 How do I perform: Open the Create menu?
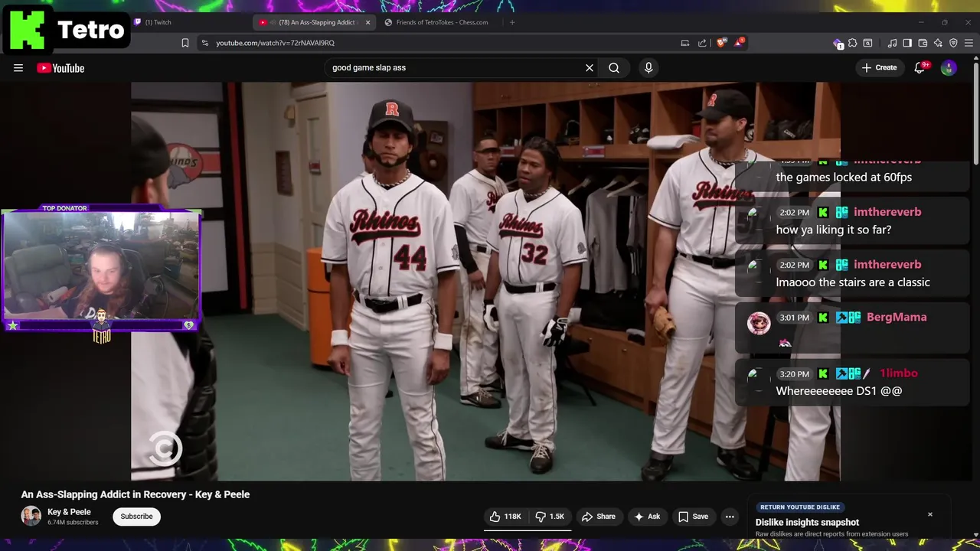click(x=879, y=68)
